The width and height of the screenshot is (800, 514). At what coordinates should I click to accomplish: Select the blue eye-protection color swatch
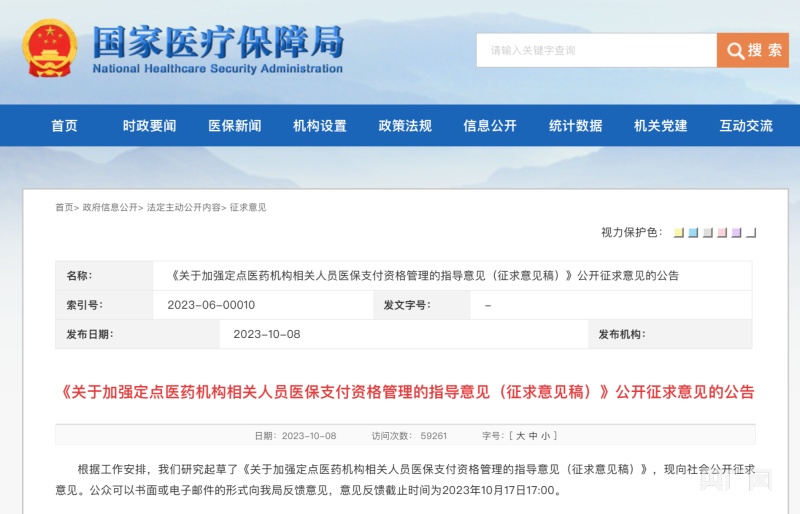[693, 233]
